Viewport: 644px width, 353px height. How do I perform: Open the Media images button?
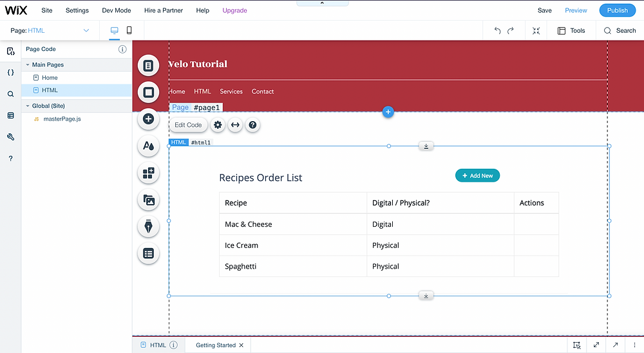click(x=148, y=200)
